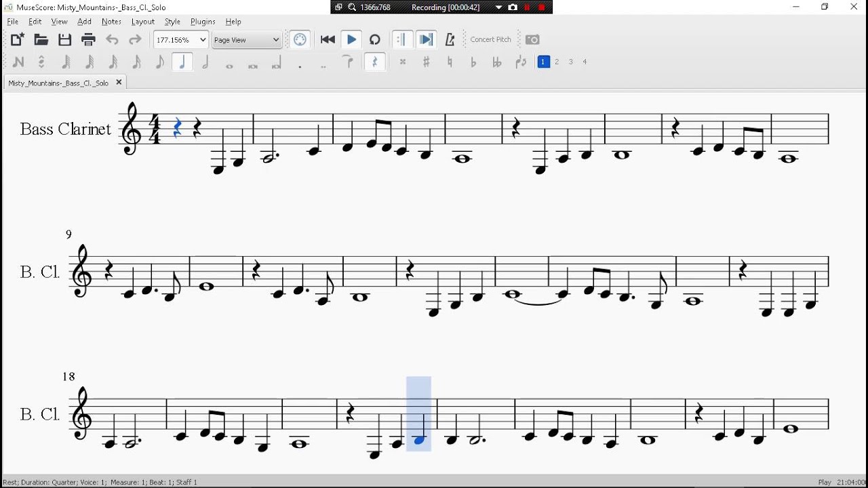Select longa note duration

pyautogui.click(x=277, y=63)
